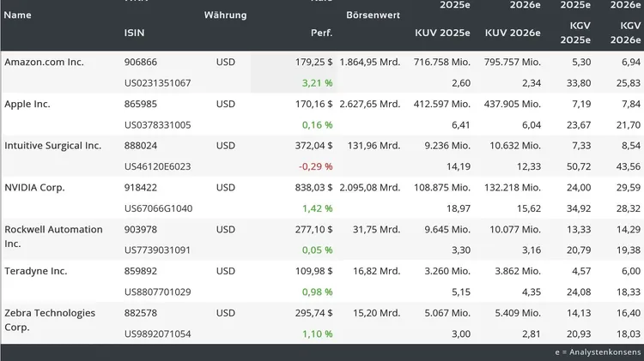Click Zebra performance 1,10 %
Image resolution: width=644 pixels, height=361 pixels.
tap(318, 334)
